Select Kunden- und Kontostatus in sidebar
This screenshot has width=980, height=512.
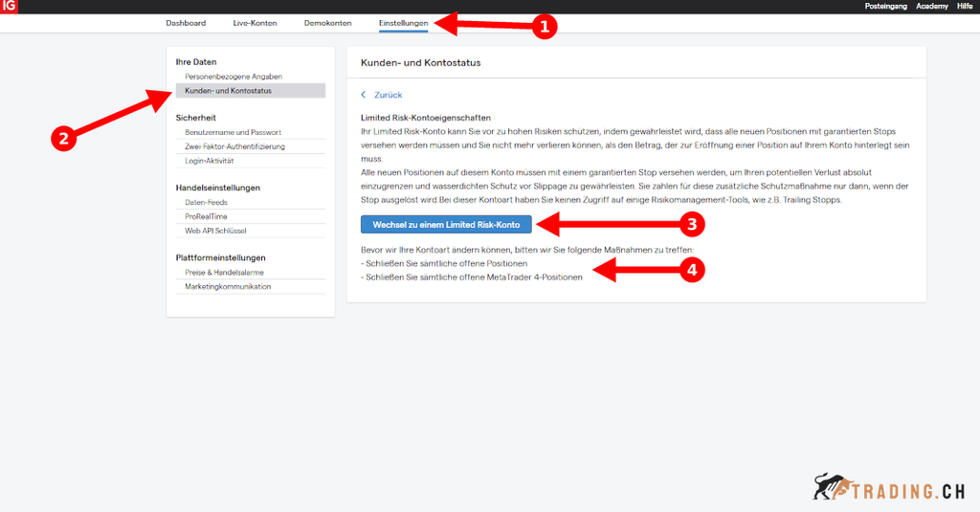250,91
